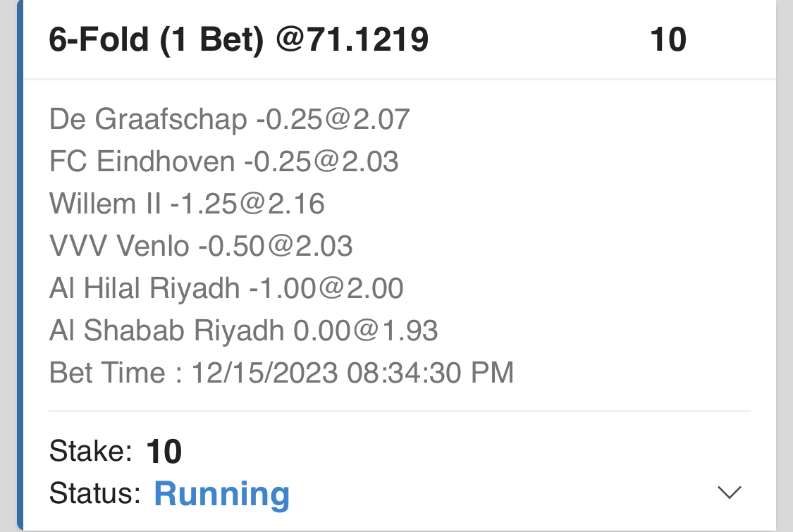Select the FC Eindhoven team name
Viewport: 793px width, 532px height.
(x=142, y=162)
